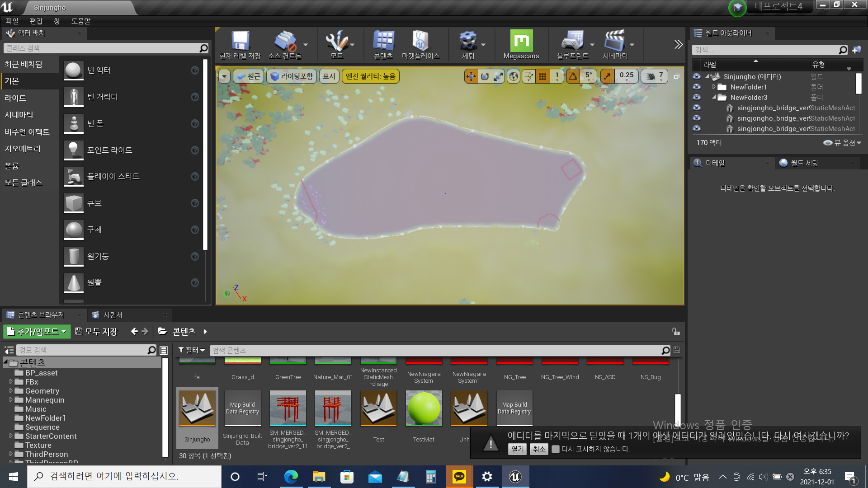Click the Megascans toolbar icon
868x488 pixels.
(x=521, y=42)
